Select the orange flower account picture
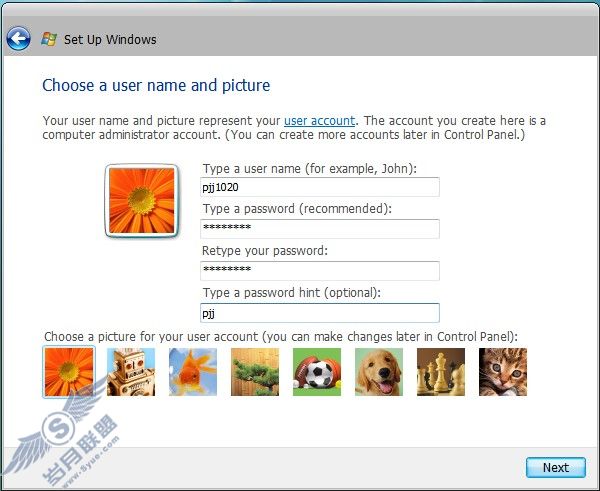This screenshot has height=491, width=600. [69, 372]
